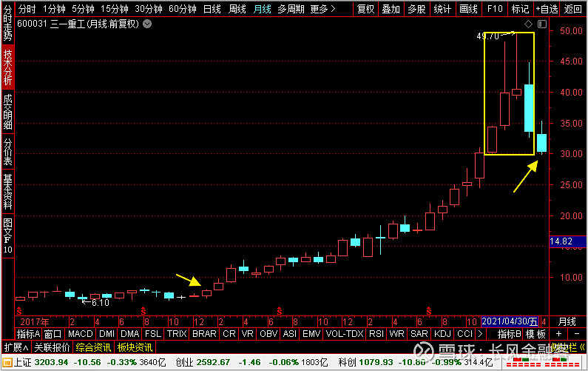
Task: Select the RSI indicator
Action: coord(376,333)
